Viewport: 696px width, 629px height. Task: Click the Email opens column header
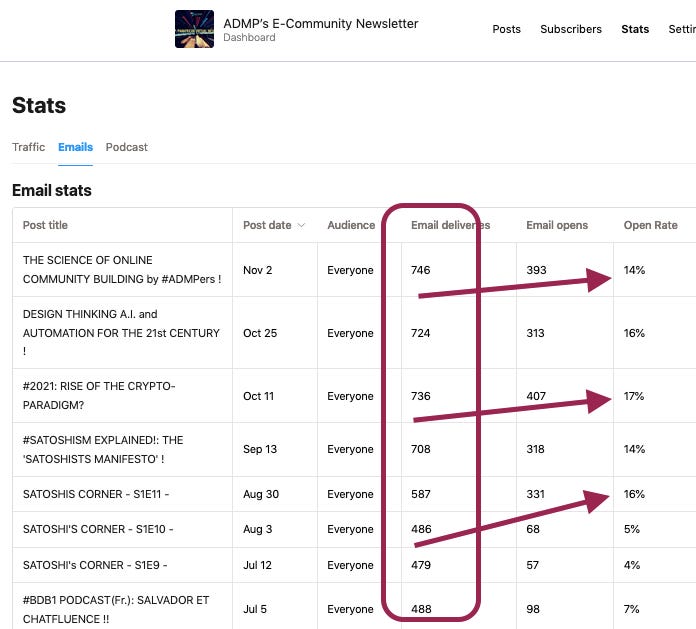tap(557, 225)
